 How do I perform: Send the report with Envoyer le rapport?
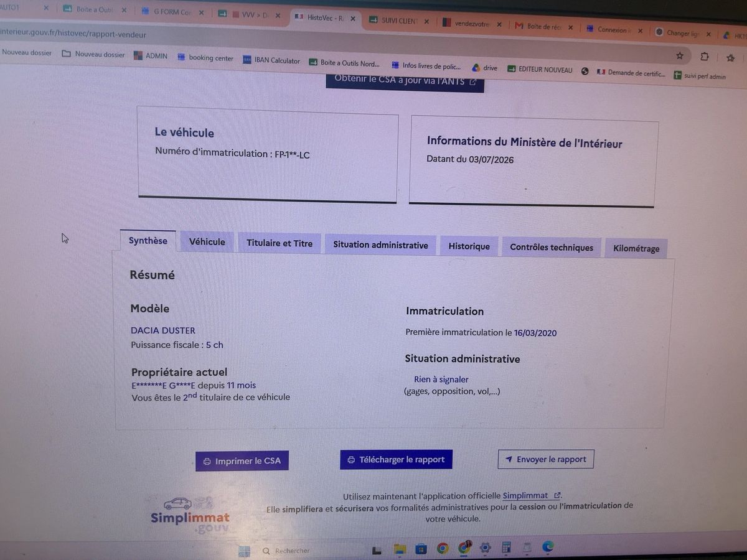click(546, 459)
